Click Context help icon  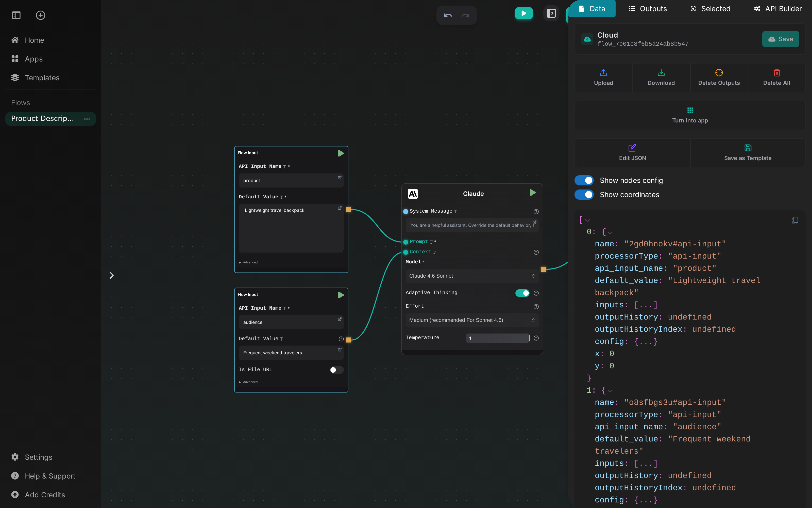click(x=536, y=252)
